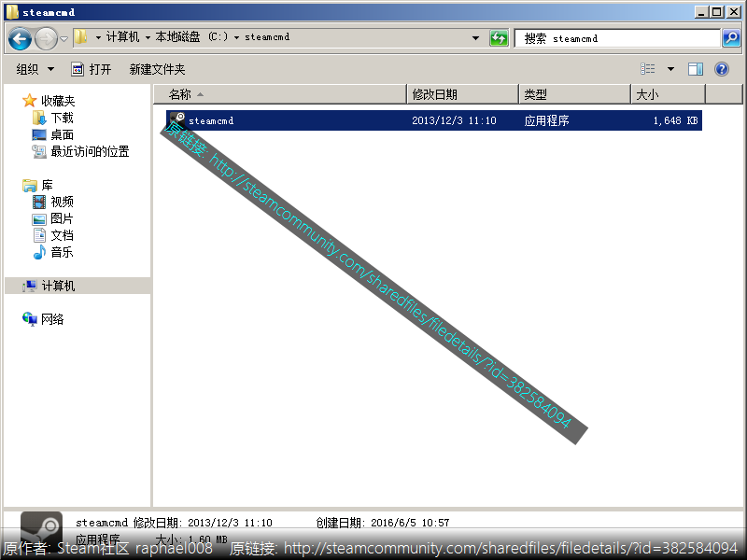Click the search magnifier icon
This screenshot has width=747, height=560.
point(731,38)
